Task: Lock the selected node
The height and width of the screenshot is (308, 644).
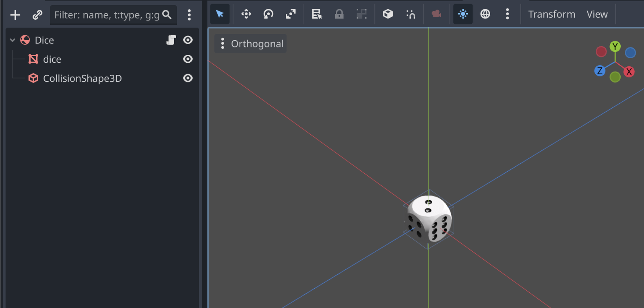Action: click(x=339, y=14)
